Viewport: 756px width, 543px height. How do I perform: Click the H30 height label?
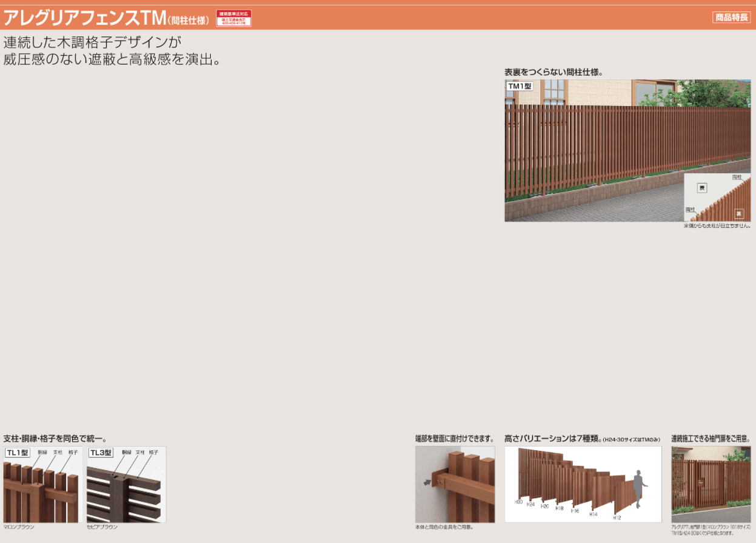point(518,502)
